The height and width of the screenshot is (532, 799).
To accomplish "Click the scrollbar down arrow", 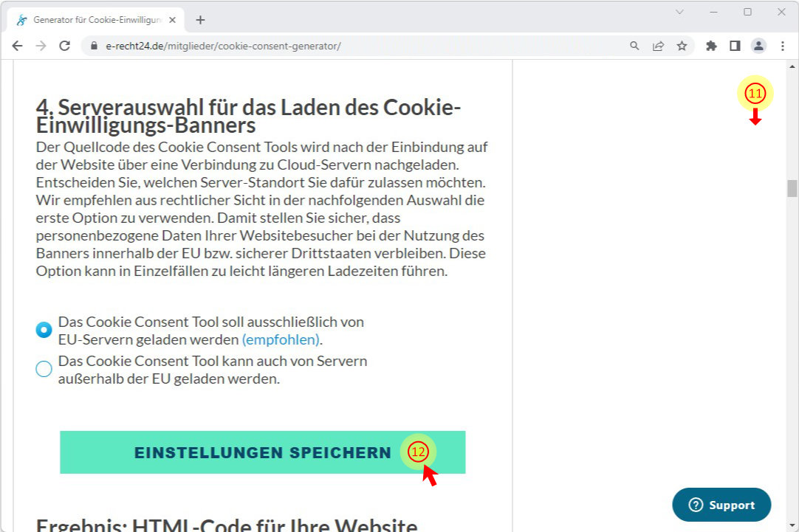I will click(792, 525).
